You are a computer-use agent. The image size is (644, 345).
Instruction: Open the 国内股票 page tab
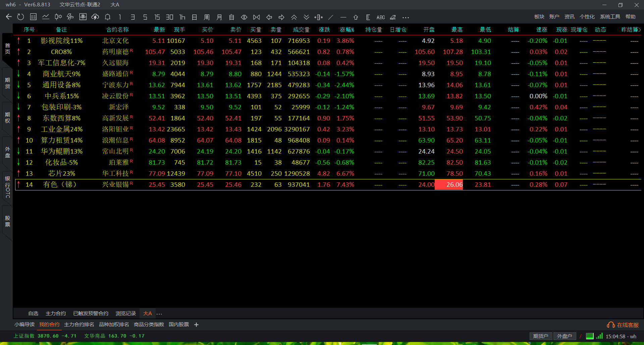(x=179, y=325)
